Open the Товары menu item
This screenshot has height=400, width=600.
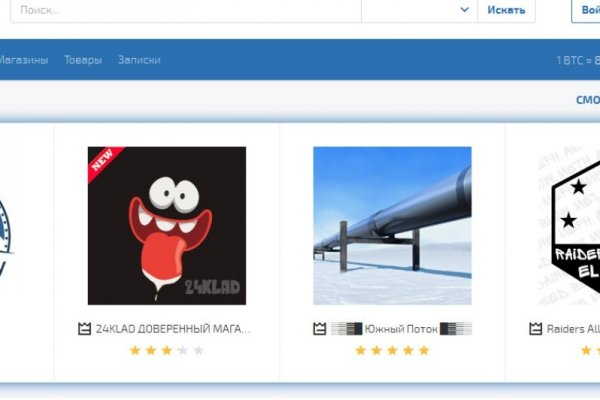point(83,60)
